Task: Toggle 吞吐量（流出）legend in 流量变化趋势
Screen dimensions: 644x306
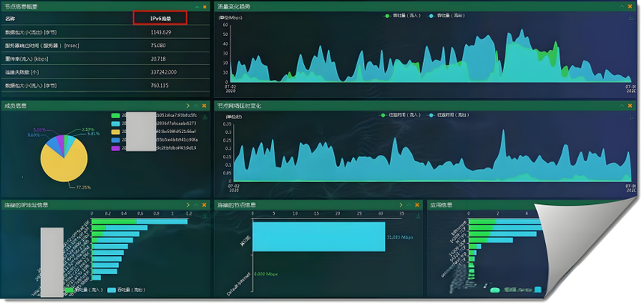Action: tap(446, 16)
